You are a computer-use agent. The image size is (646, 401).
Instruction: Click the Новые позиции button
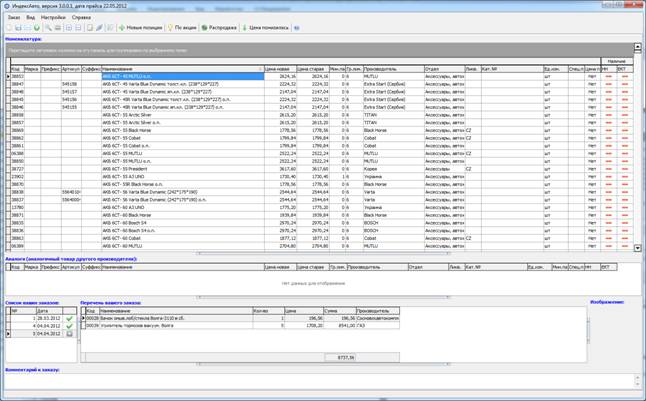[x=140, y=28]
